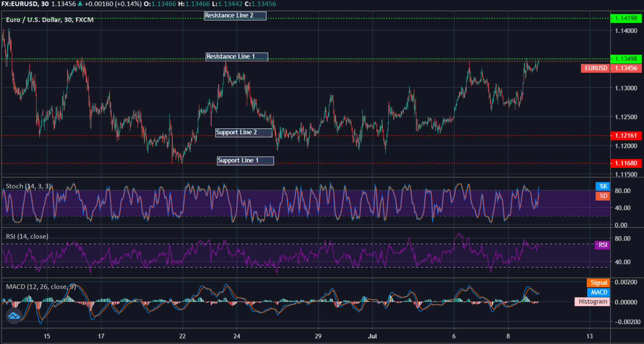This screenshot has width=644, height=344.
Task: Click the 29 date on time axis
Action: click(318, 336)
